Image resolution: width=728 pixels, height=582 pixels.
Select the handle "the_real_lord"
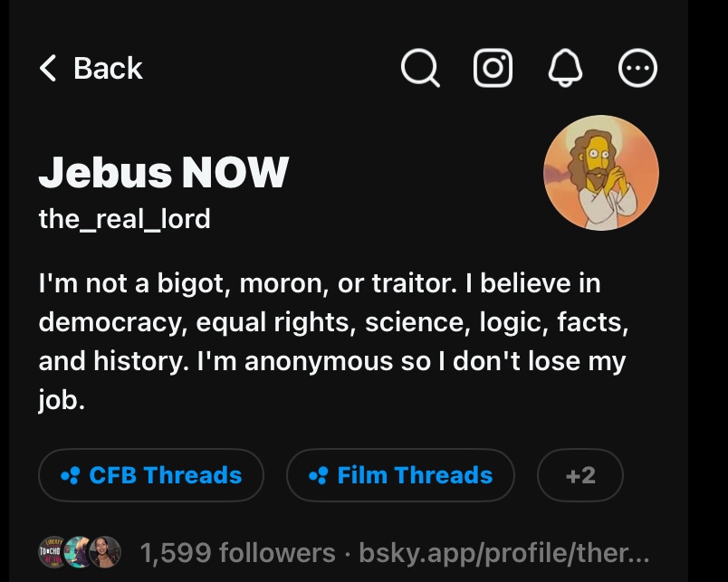(124, 219)
